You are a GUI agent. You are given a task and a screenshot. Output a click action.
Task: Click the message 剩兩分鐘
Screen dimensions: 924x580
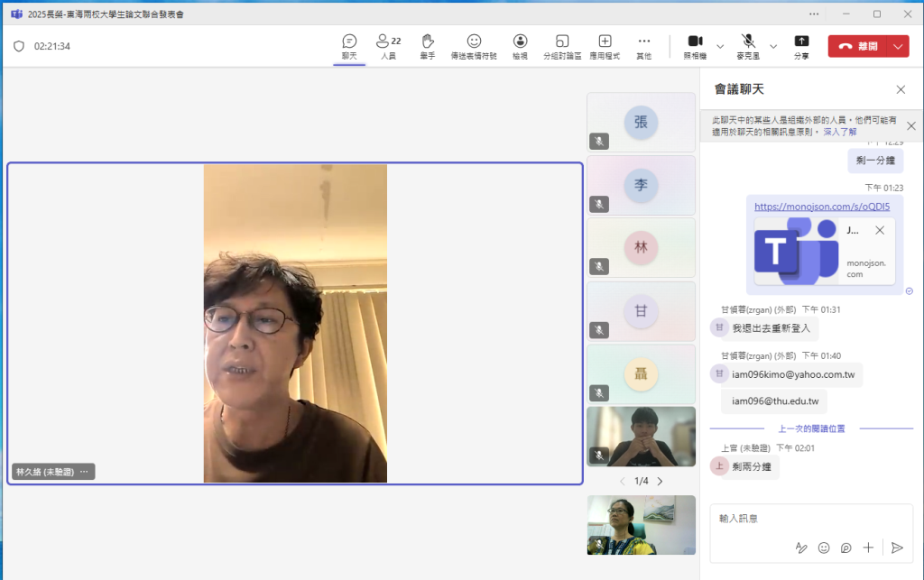point(752,467)
